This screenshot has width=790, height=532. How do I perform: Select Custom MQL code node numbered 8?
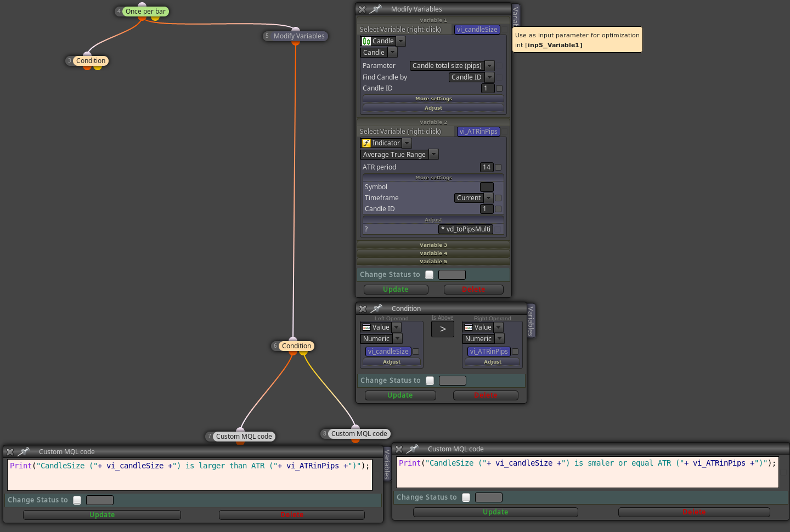[359, 434]
